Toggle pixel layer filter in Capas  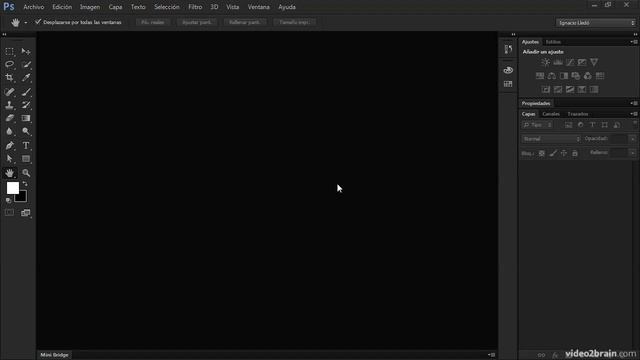pyautogui.click(x=568, y=125)
